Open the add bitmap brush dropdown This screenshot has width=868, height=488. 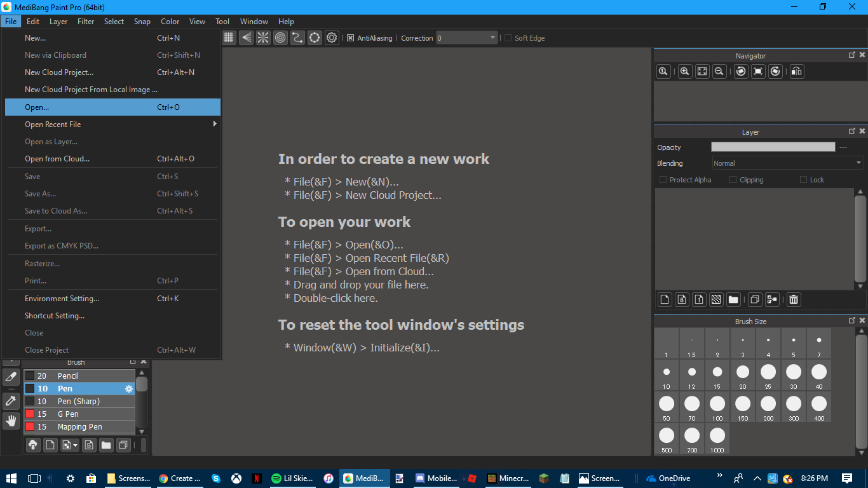pyautogui.click(x=70, y=445)
